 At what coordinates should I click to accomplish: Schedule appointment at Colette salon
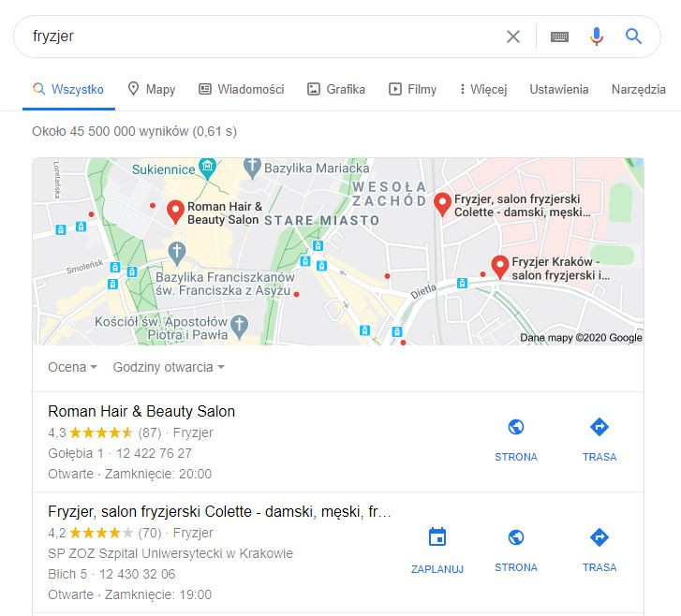(x=437, y=550)
